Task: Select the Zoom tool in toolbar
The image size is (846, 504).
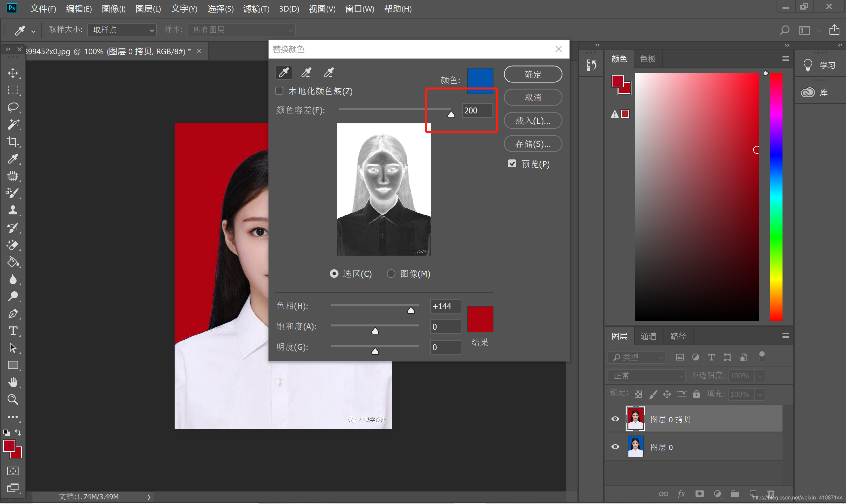Action: click(x=13, y=399)
